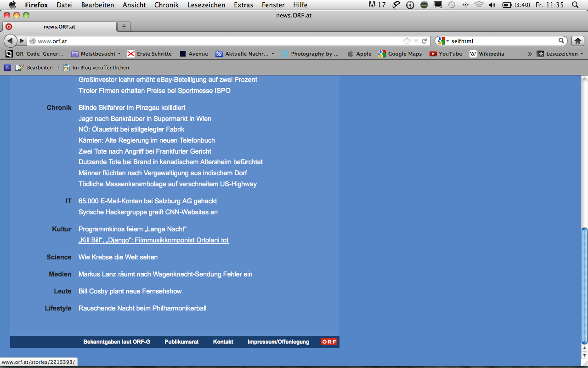Open the Apple bookmark
Screen dimensions: 588x368
click(x=359, y=54)
